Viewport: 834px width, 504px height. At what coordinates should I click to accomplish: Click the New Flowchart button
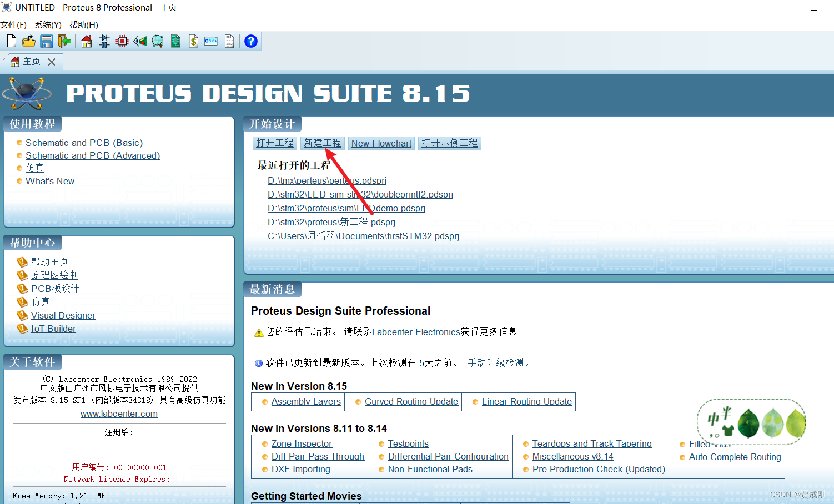pyautogui.click(x=381, y=143)
